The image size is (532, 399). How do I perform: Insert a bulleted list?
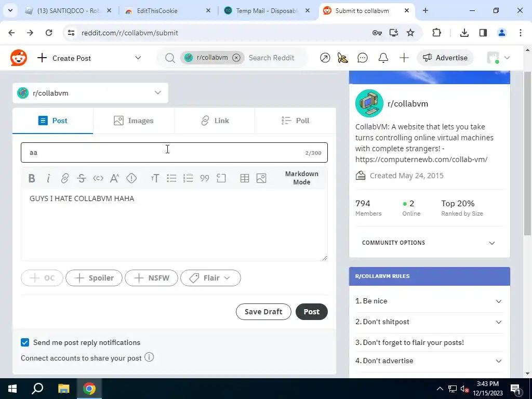pos(171,178)
